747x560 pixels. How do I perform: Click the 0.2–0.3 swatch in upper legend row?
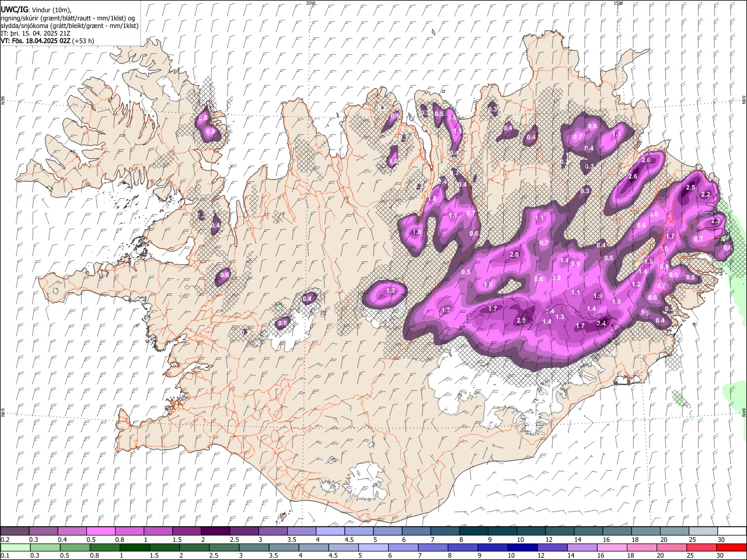point(15,531)
